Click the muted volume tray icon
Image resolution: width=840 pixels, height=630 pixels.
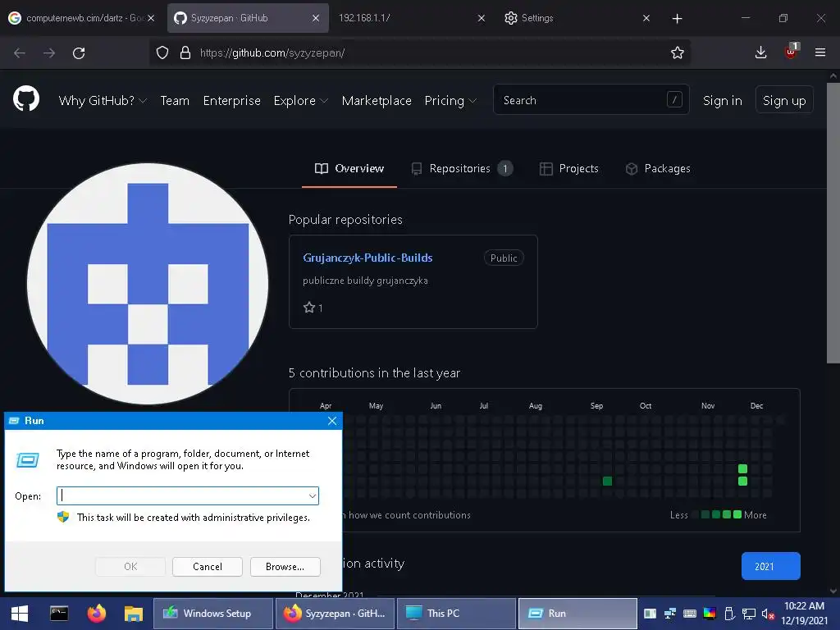(768, 614)
